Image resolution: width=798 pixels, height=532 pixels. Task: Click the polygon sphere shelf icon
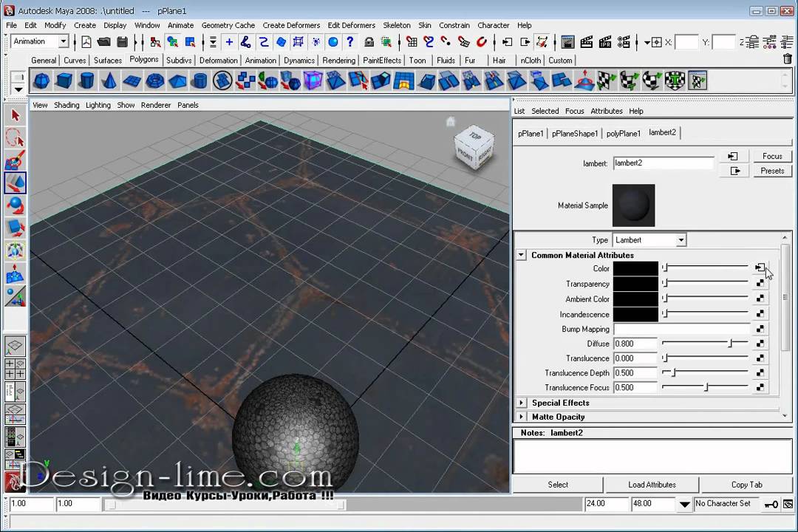tap(41, 81)
